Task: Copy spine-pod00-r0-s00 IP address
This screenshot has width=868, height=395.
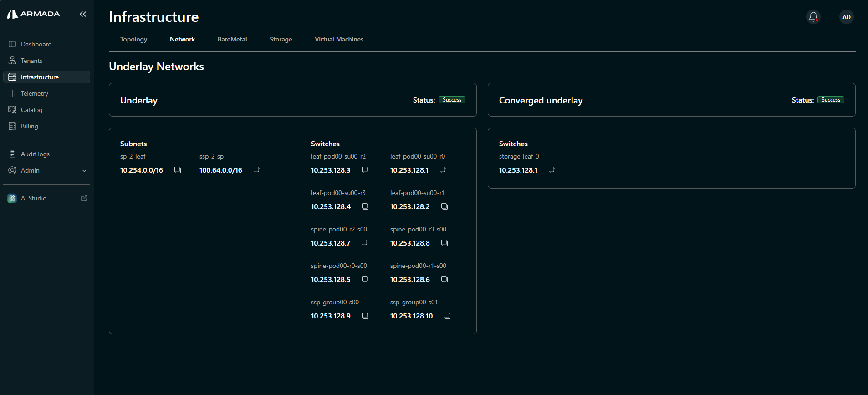Action: (365, 279)
